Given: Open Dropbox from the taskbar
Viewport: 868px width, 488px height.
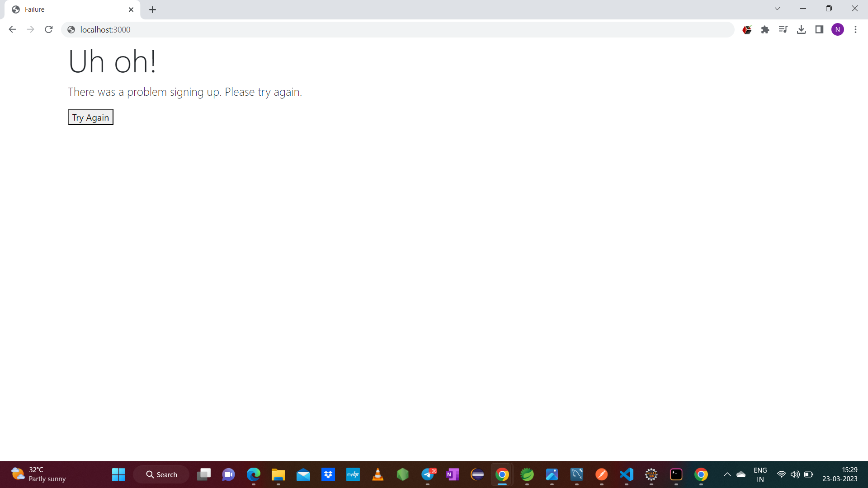Looking at the screenshot, I should point(328,474).
